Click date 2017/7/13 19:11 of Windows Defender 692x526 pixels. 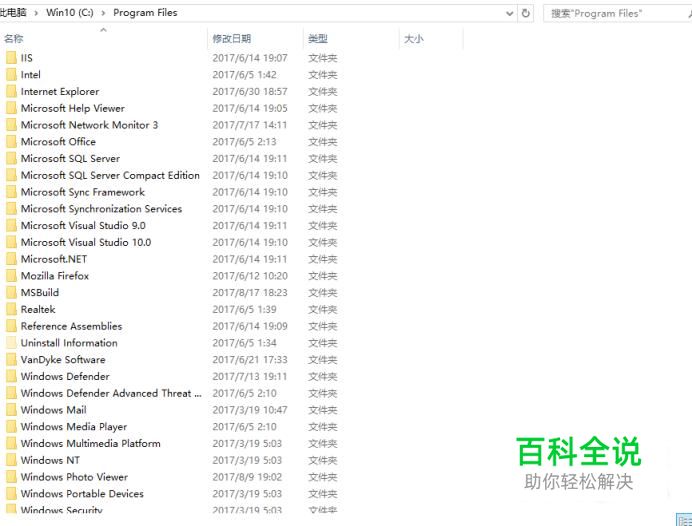click(250, 376)
